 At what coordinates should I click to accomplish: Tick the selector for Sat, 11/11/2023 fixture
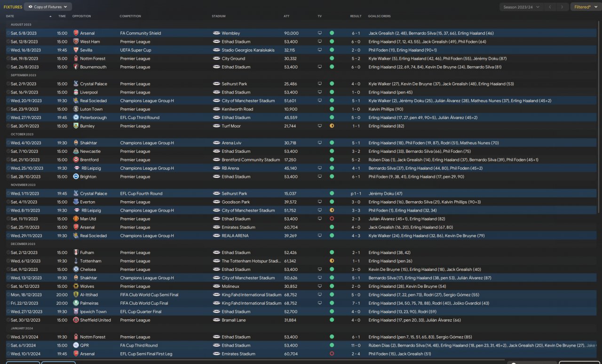click(8, 219)
